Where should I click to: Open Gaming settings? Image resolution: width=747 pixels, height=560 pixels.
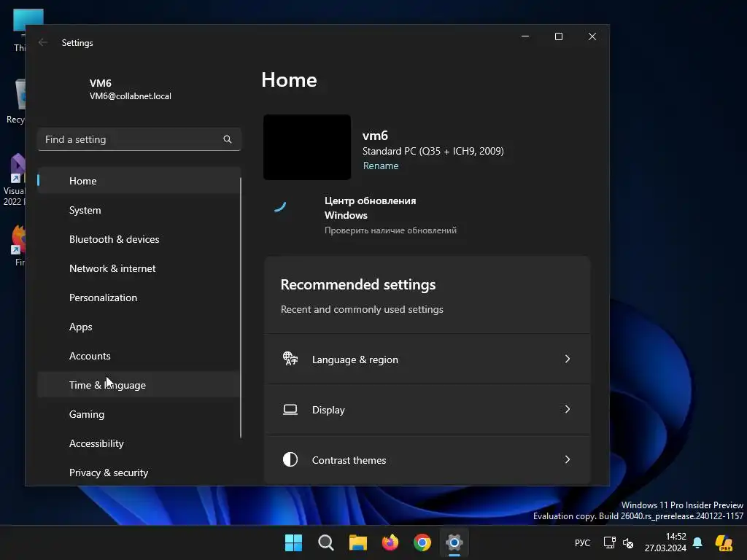click(138, 414)
